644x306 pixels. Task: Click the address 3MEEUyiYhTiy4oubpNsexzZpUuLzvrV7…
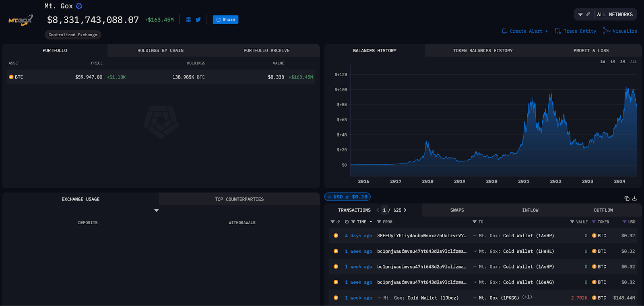tap(422, 236)
